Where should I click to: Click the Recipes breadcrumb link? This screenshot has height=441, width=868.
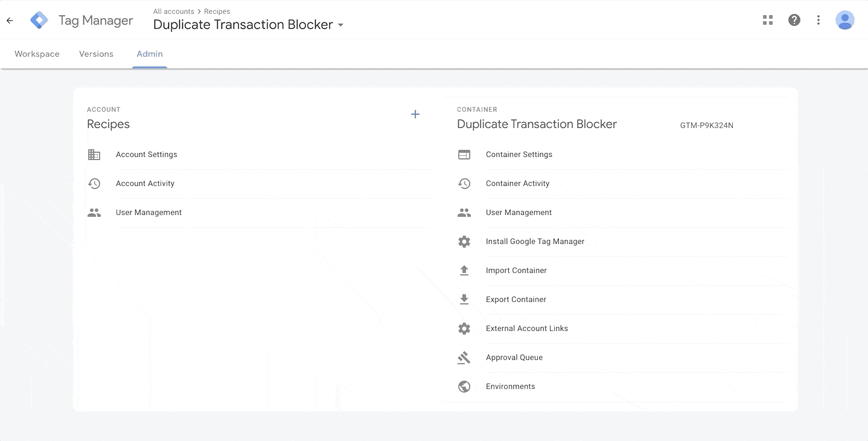pos(217,11)
